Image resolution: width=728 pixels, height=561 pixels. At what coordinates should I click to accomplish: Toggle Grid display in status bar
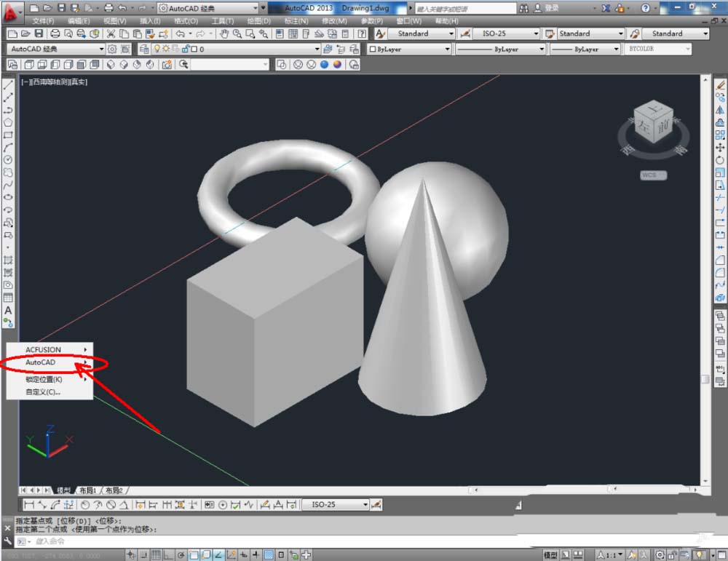(x=155, y=555)
